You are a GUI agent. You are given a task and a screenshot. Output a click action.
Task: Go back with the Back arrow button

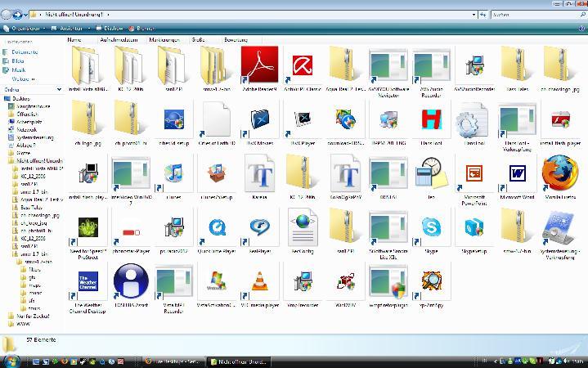[7, 15]
